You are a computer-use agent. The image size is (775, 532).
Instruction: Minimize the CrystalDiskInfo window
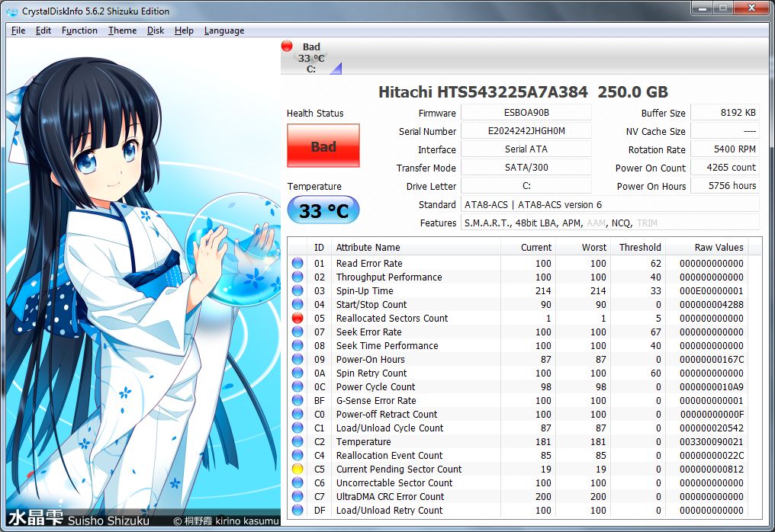(702, 8)
